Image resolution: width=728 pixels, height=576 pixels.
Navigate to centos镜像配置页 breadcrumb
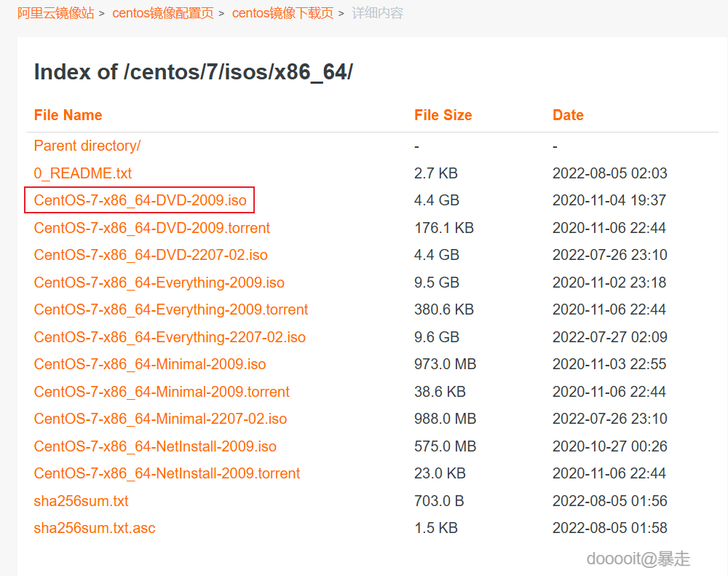click(x=163, y=13)
